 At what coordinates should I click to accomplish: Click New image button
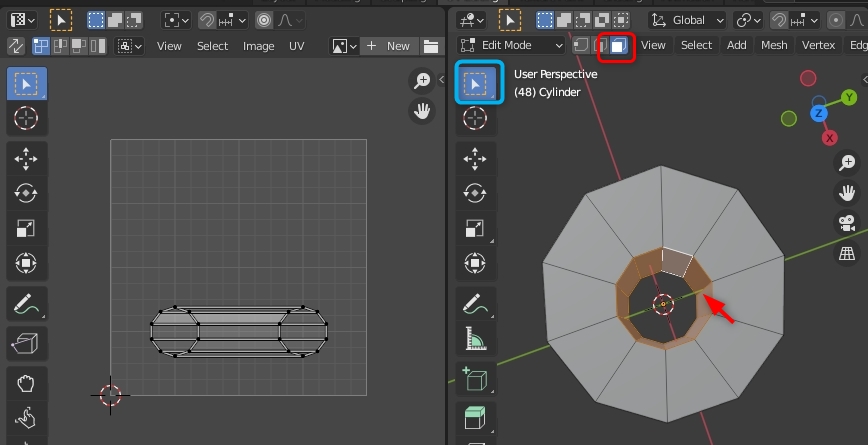pyautogui.click(x=390, y=46)
